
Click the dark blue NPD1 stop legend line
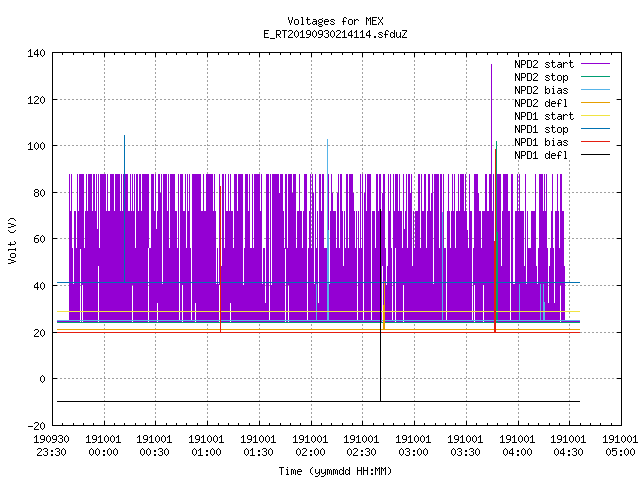pyautogui.click(x=595, y=129)
